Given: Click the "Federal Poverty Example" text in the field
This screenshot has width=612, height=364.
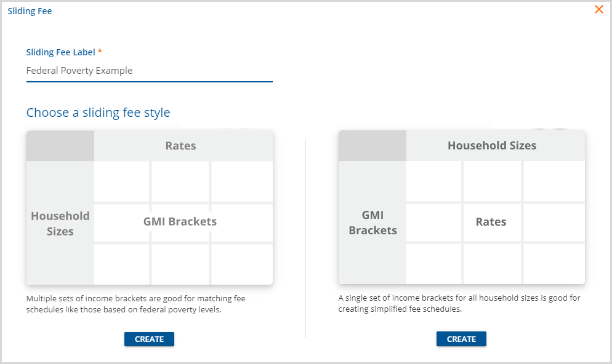Looking at the screenshot, I should click(79, 71).
